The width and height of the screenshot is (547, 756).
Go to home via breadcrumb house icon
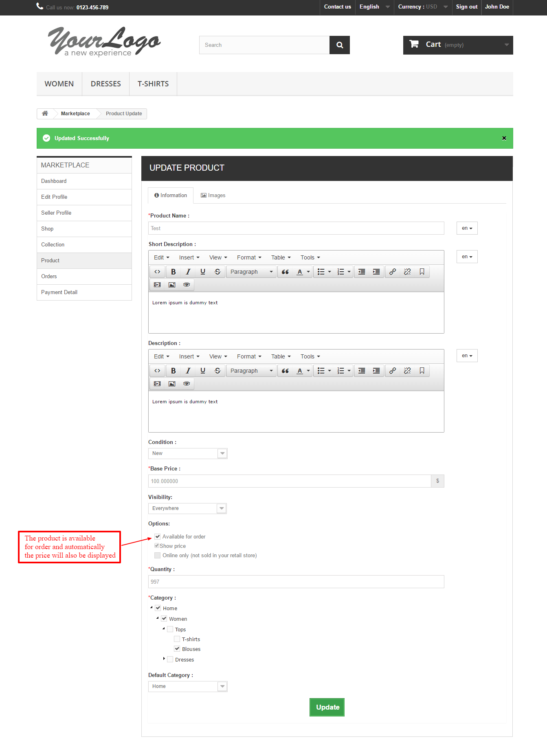point(45,114)
